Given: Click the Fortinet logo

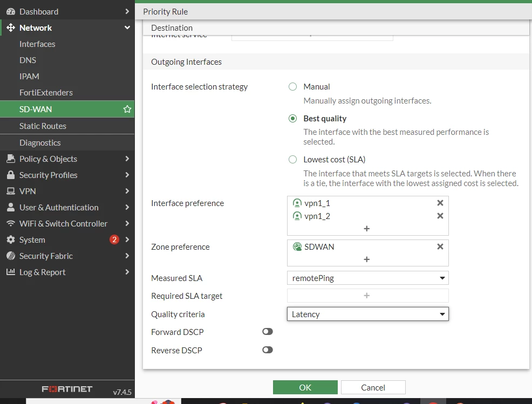Looking at the screenshot, I should coord(67,389).
